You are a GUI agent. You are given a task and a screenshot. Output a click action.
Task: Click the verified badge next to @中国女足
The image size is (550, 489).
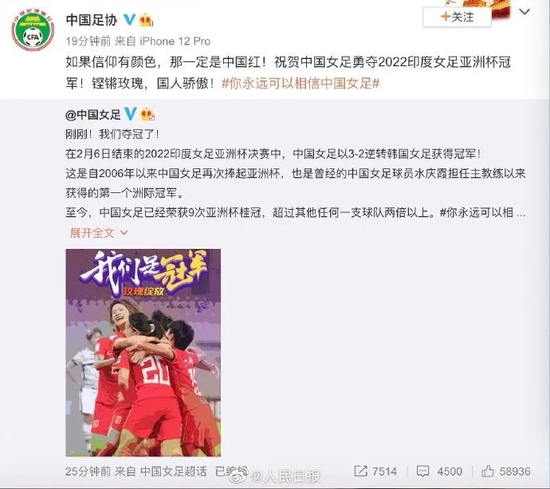(x=130, y=114)
